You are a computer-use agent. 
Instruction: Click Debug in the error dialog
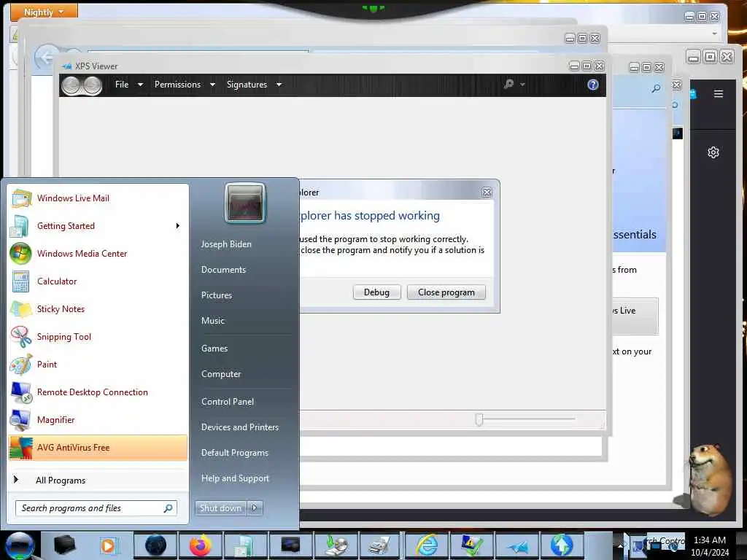(x=377, y=292)
